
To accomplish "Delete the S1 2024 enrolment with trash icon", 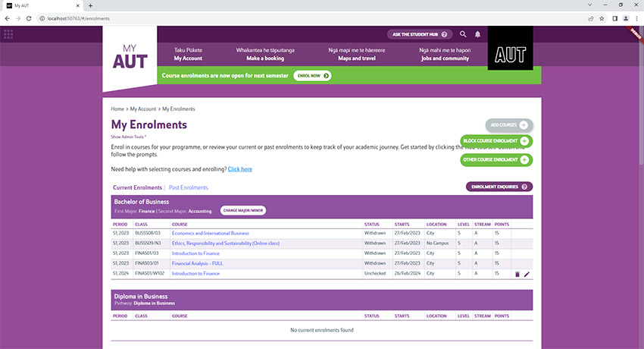I will pyautogui.click(x=517, y=274).
